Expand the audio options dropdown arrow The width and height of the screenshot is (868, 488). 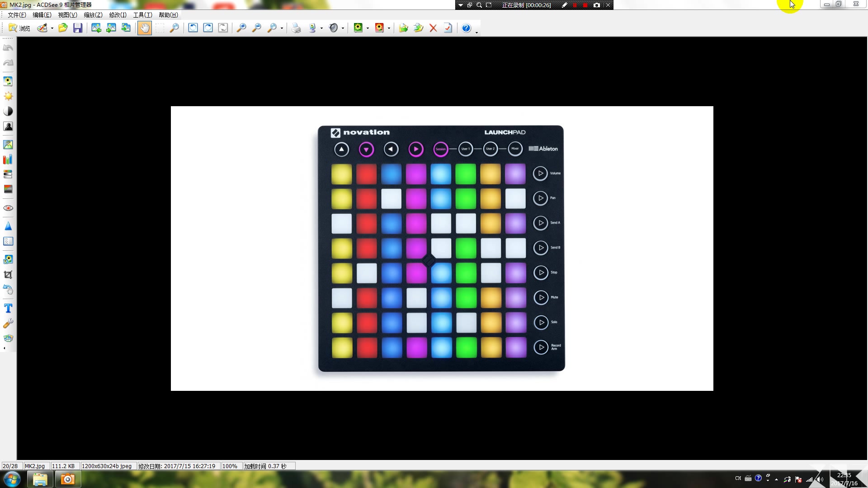point(343,28)
